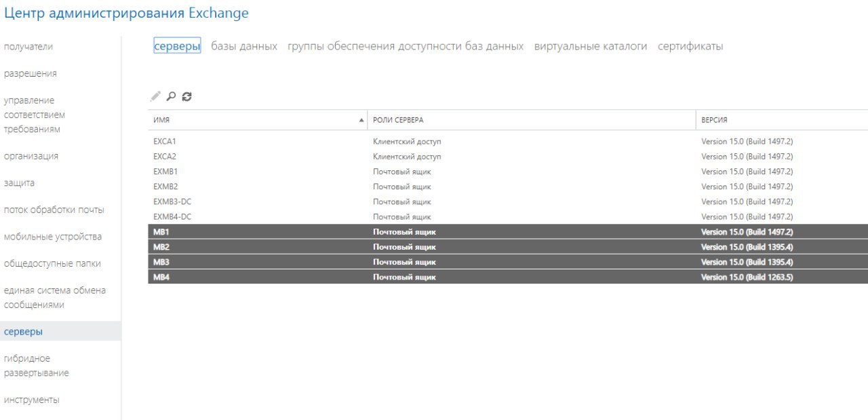Go to получатели in sidebar
868x420 pixels.
click(x=28, y=47)
